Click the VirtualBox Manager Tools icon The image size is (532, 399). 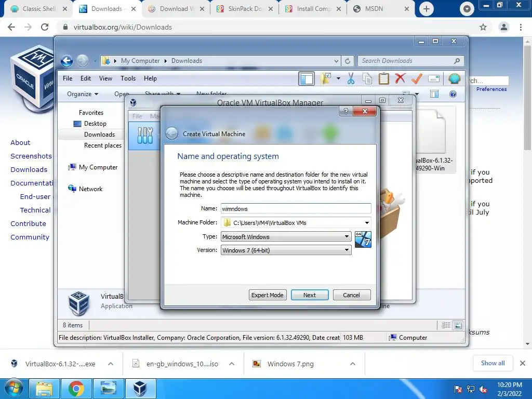pyautogui.click(x=145, y=136)
